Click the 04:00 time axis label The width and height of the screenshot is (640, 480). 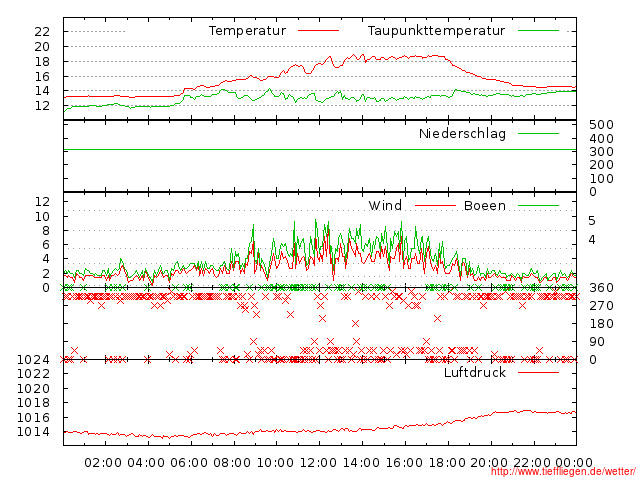146,463
